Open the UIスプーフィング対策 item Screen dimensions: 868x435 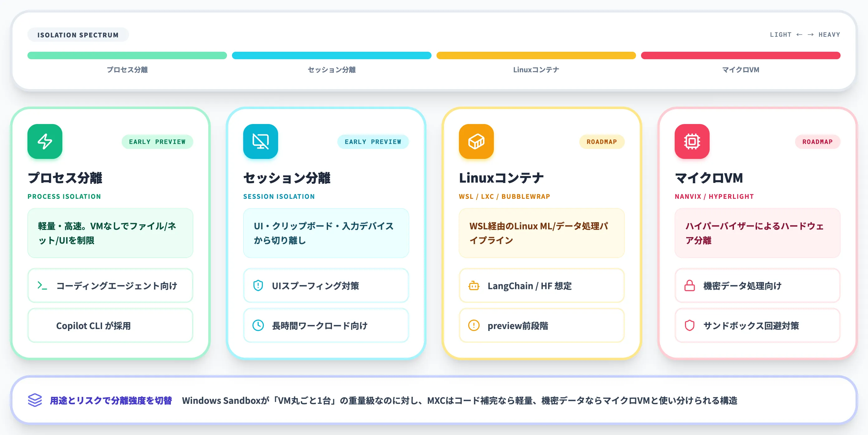coord(326,286)
